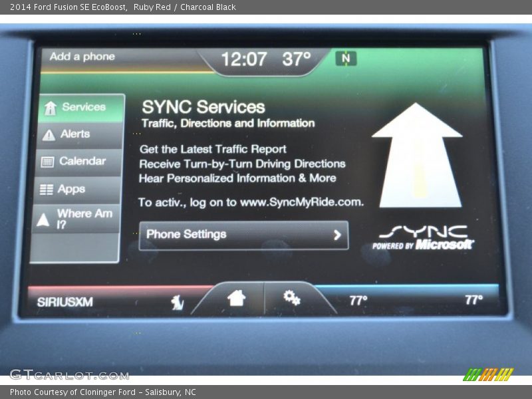Tap Get the Latest Traffic Report

coord(213,149)
